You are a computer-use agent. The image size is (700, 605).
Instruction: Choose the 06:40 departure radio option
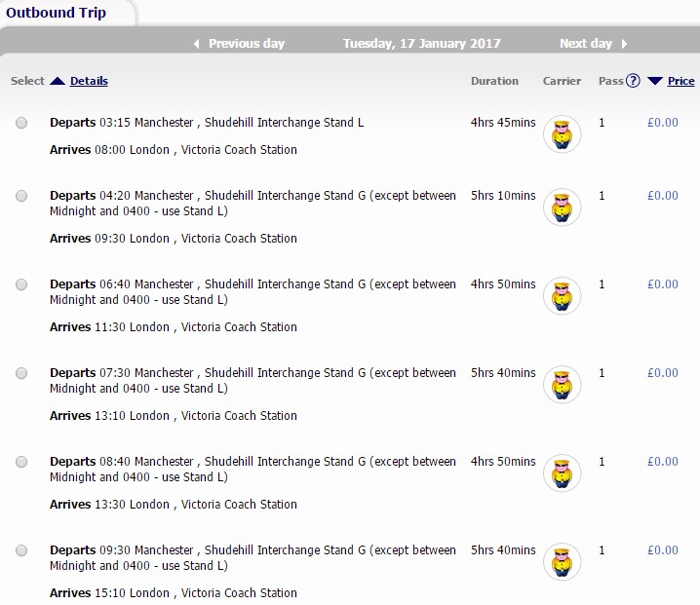pos(21,284)
